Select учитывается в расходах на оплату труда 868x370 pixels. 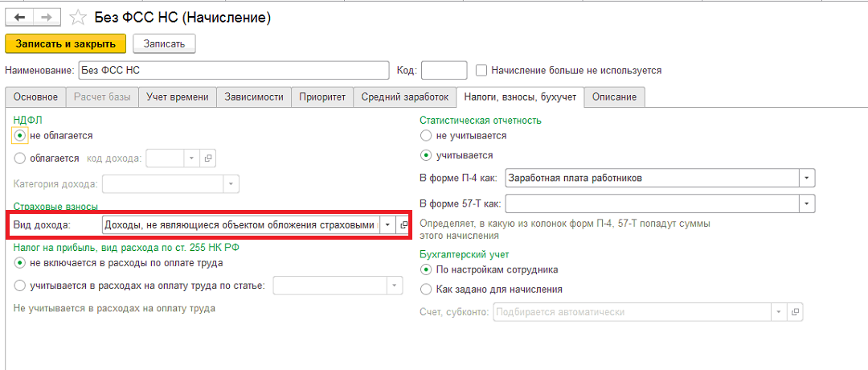pyautogui.click(x=20, y=286)
